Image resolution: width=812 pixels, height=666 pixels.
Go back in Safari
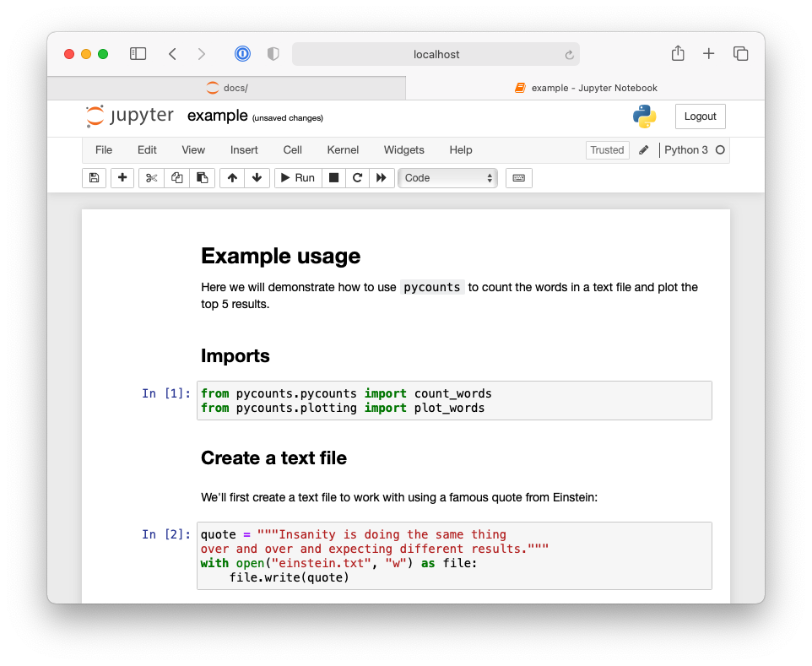172,54
